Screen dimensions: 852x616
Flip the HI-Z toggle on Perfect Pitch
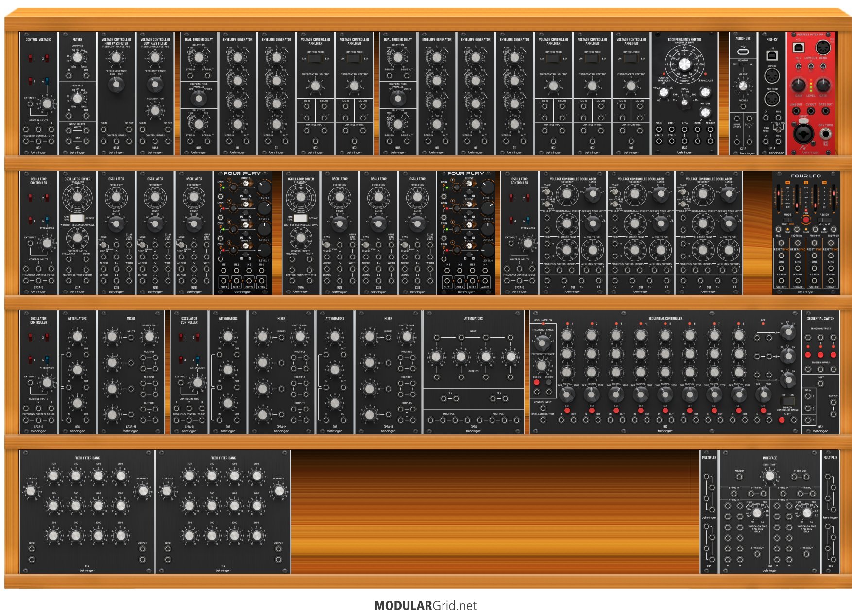(799, 66)
